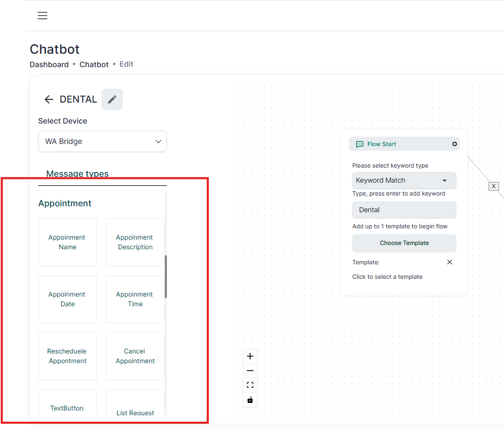Image resolution: width=504 pixels, height=433 pixels.
Task: Click the message types panel scrollbar
Action: click(x=166, y=276)
